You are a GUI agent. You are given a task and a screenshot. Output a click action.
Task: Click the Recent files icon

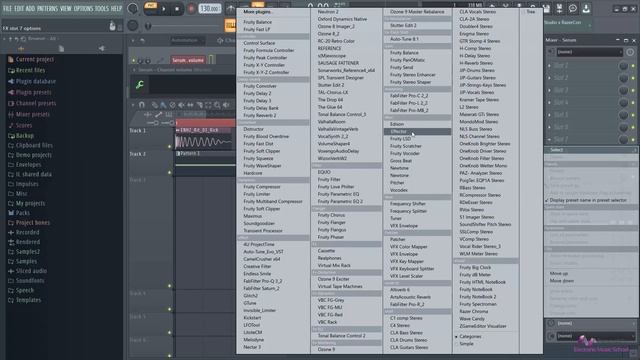click(x=11, y=70)
